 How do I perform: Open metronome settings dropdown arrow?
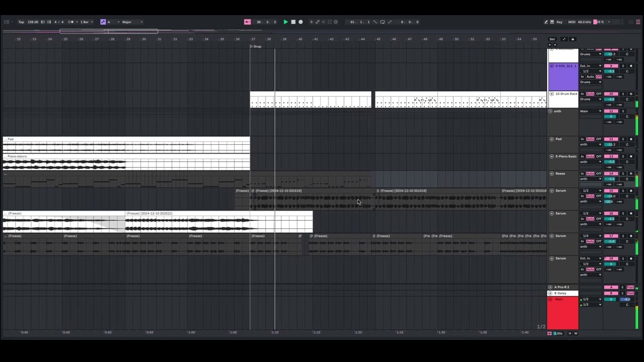[76, 22]
